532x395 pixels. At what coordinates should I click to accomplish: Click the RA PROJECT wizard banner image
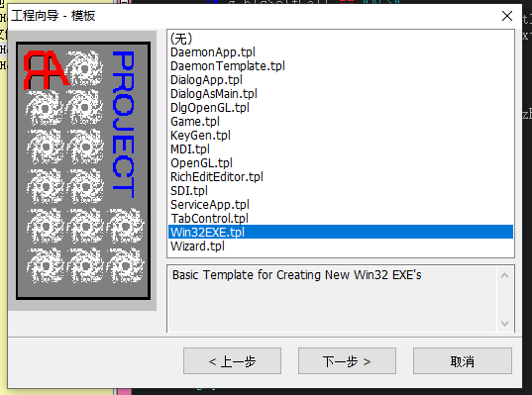pos(83,171)
